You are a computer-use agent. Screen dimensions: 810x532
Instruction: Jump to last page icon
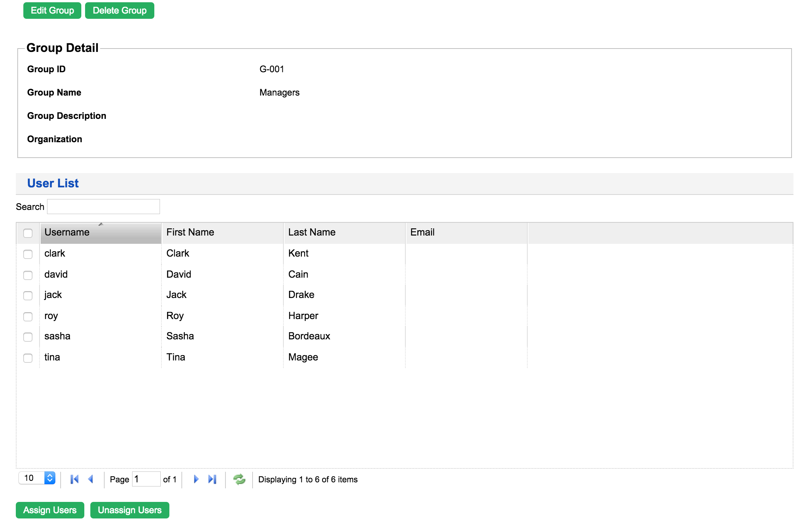(x=212, y=479)
